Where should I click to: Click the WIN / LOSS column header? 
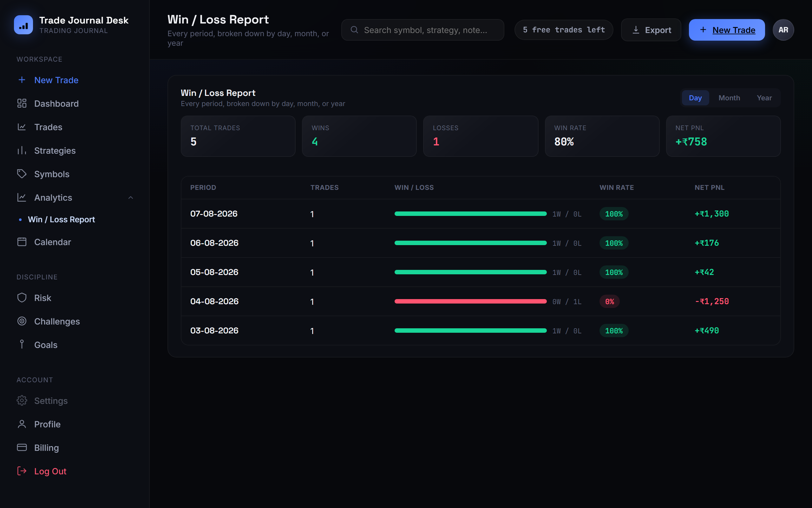(414, 187)
